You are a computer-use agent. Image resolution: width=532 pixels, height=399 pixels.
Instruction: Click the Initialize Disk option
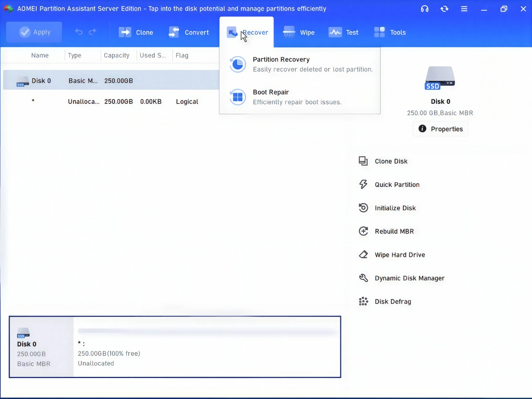click(387, 208)
